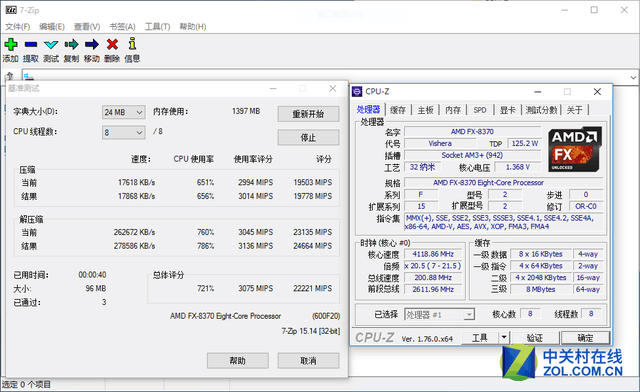Screen dimensions: 640x392
Task: Switch to the SPD tab in CPU-Z
Action: 480,110
